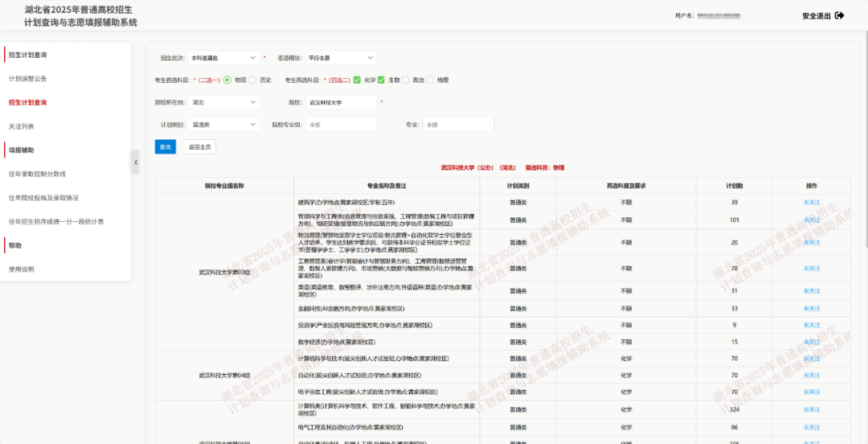
Task: Click the 再选科目及要求 column header
Action: pos(626,186)
